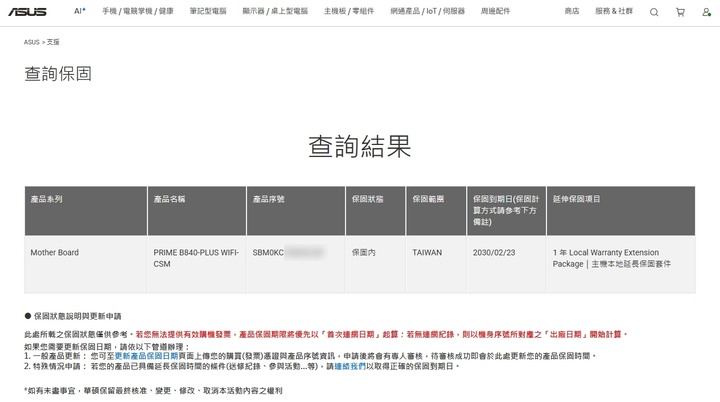Select the 1 年 Local Warranty Extension cell

point(621,265)
